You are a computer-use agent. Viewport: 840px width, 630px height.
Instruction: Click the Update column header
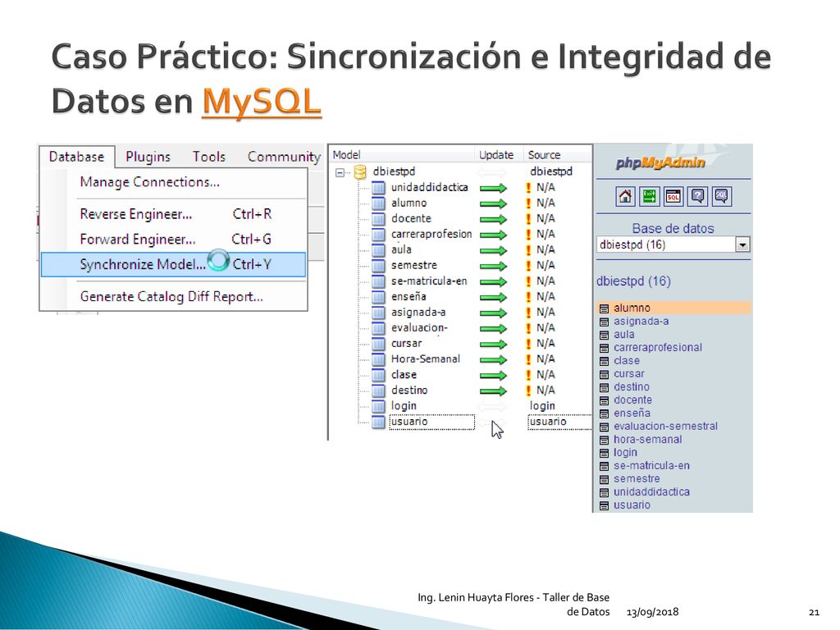click(x=496, y=155)
